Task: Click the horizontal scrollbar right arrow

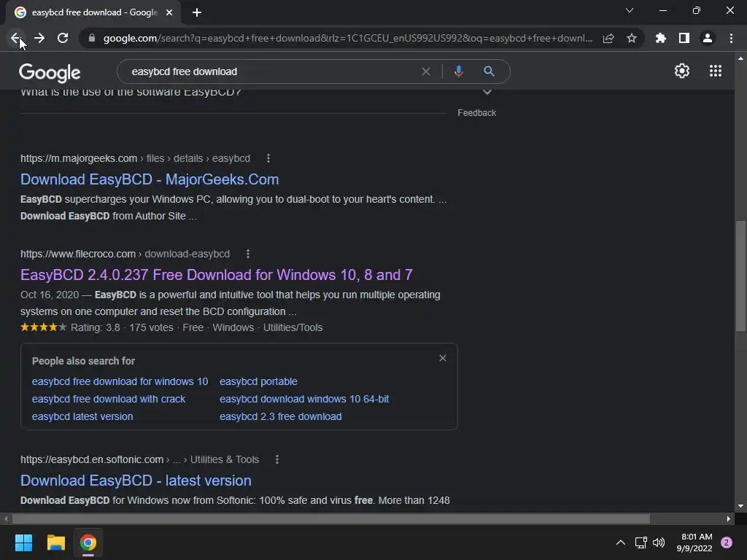Action: 729,518
